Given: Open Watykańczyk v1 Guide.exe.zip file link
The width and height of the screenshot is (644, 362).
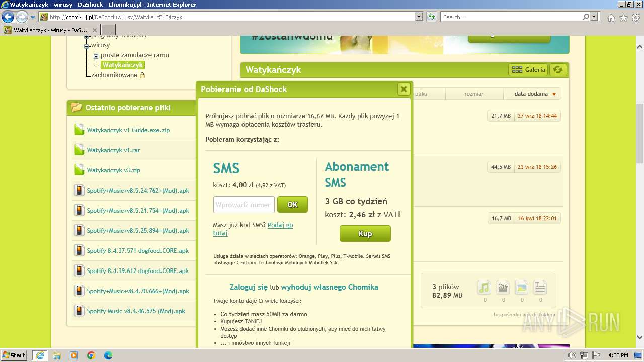Looking at the screenshot, I should click(x=128, y=130).
